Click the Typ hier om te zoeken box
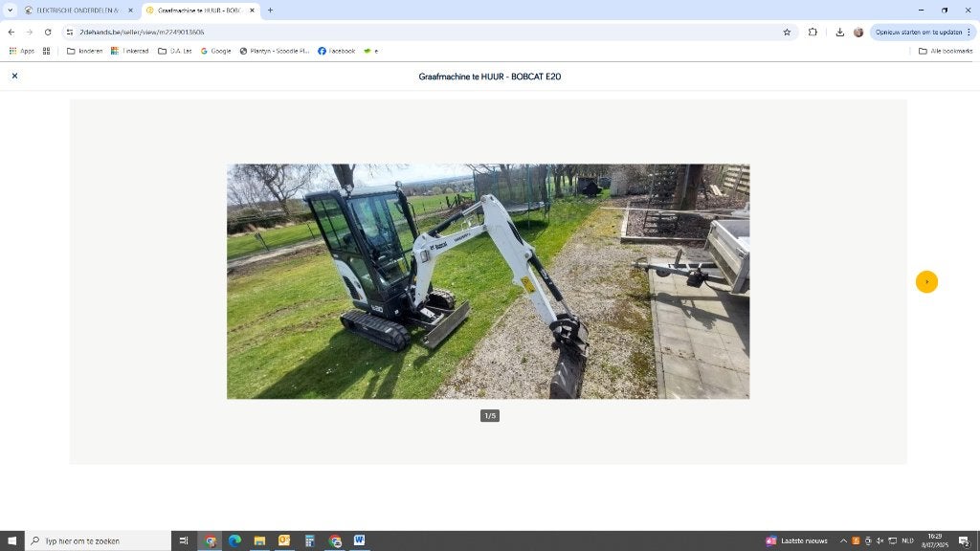Screen dimensions: 980x551 (x=99, y=541)
